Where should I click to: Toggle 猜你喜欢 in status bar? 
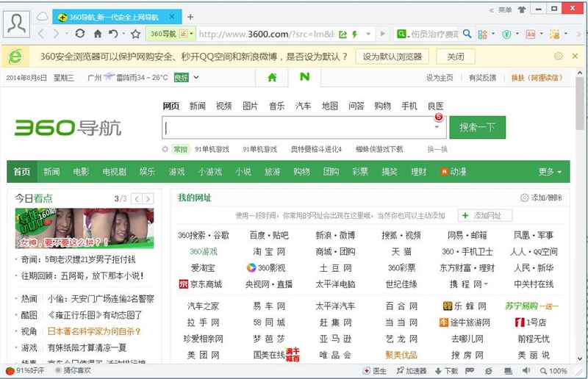(73, 370)
